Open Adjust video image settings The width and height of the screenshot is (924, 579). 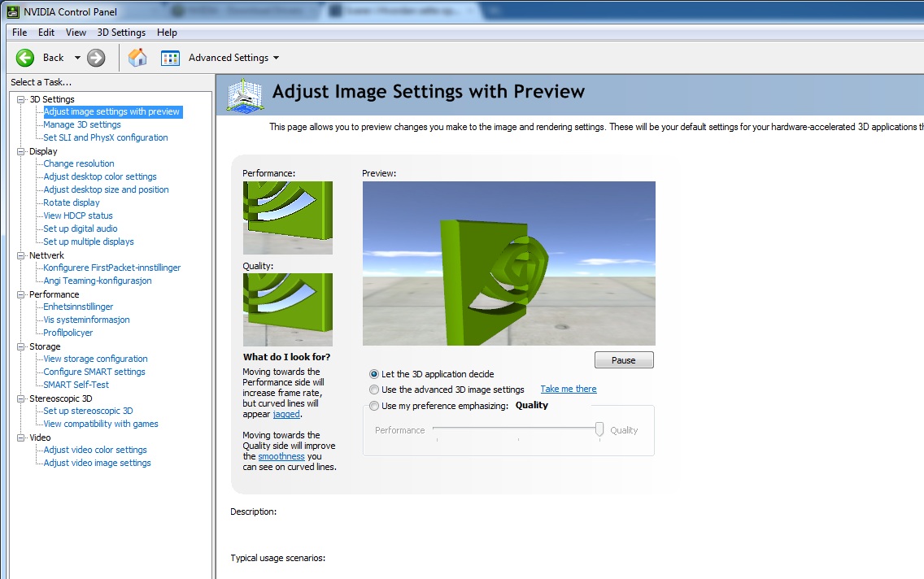pos(97,463)
